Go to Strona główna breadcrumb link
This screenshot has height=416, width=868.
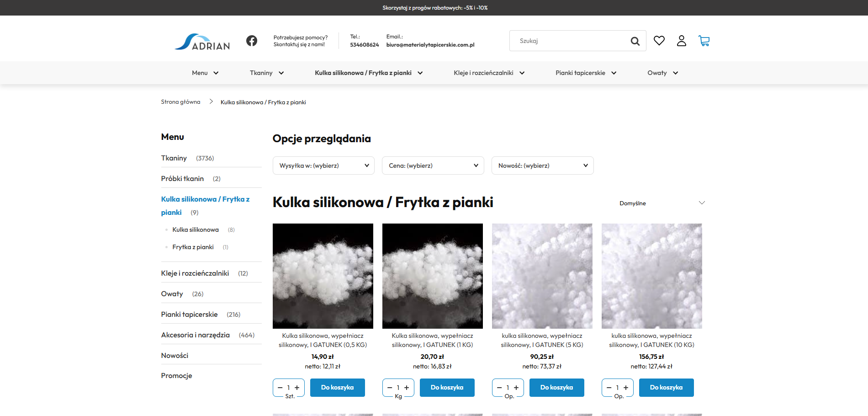[x=180, y=101]
